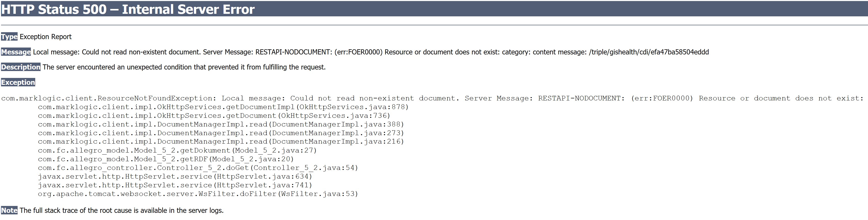Click the DocumentManagerImpl.java:216 stack line
Viewport: 868px width, 220px height.
[x=221, y=142]
